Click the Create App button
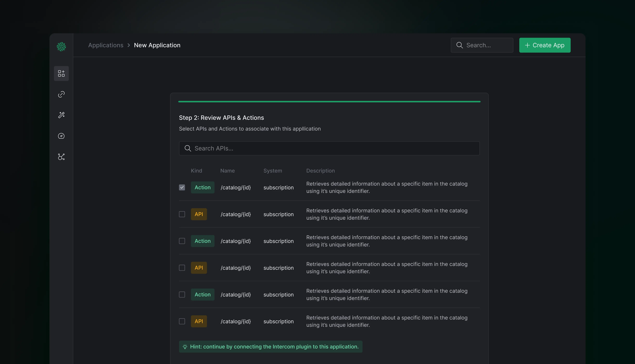Viewport: 635px width, 364px height. coord(545,45)
